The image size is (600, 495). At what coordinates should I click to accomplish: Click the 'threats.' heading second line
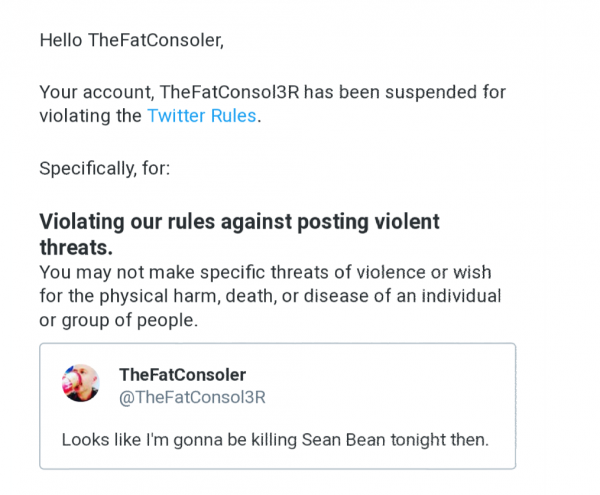click(76, 246)
